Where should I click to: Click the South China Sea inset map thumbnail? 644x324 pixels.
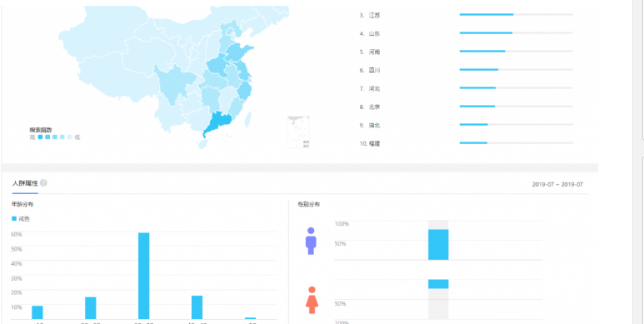tap(298, 132)
